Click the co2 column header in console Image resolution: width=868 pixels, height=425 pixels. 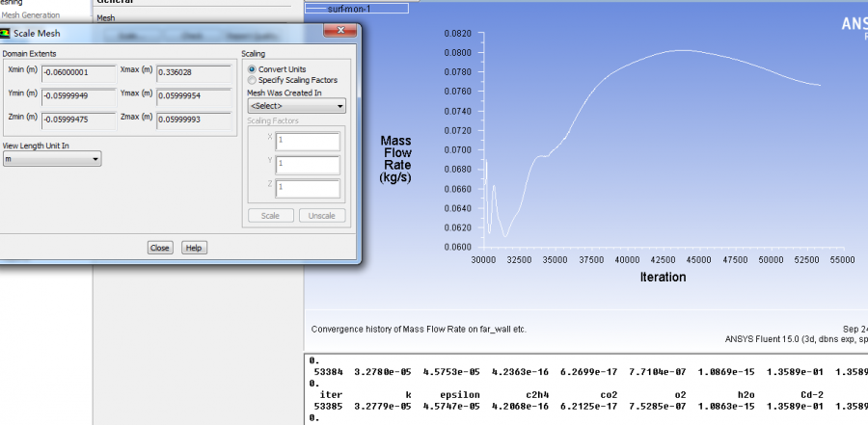click(609, 394)
